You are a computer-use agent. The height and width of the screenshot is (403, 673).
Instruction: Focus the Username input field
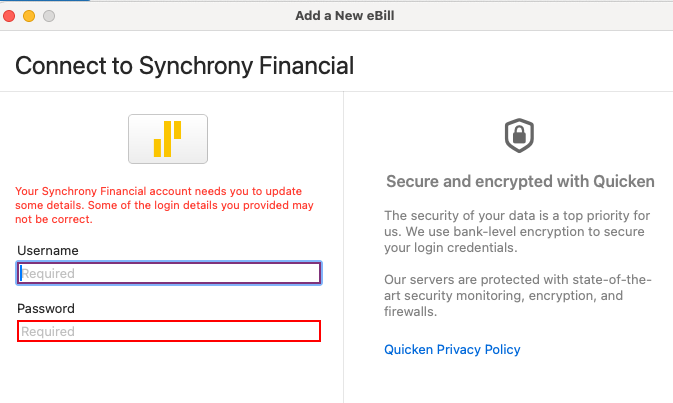point(169,273)
